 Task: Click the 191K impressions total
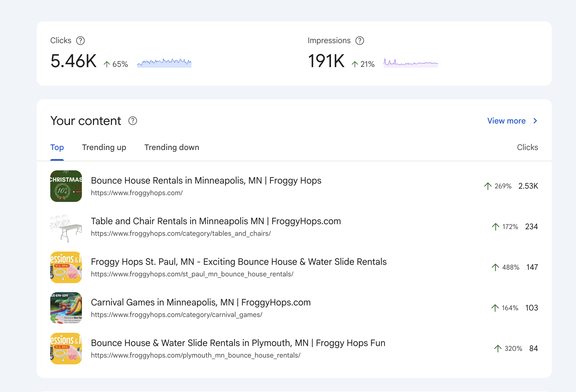[x=326, y=61]
